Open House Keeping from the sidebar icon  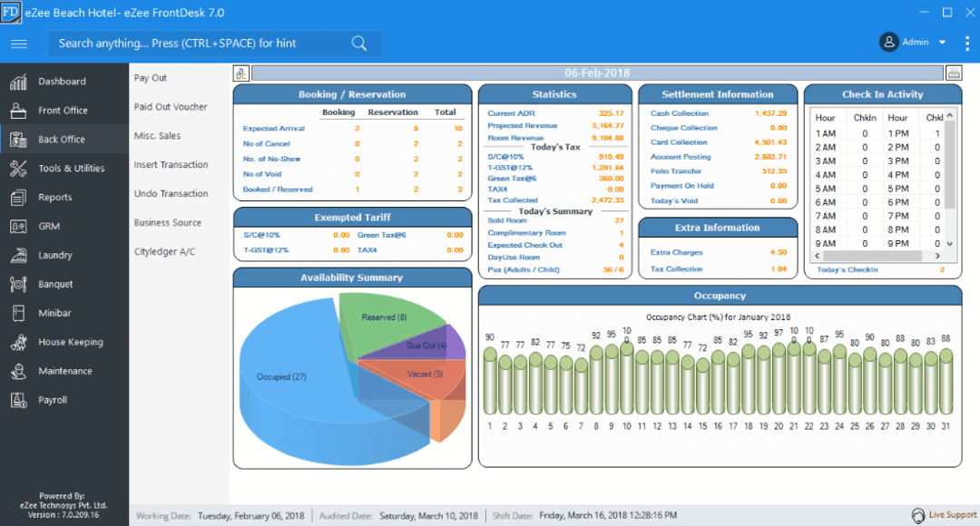pos(19,342)
